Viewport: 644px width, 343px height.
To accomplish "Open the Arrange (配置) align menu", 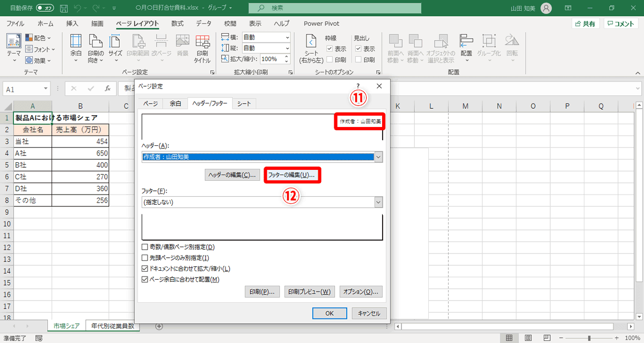I will point(466,48).
